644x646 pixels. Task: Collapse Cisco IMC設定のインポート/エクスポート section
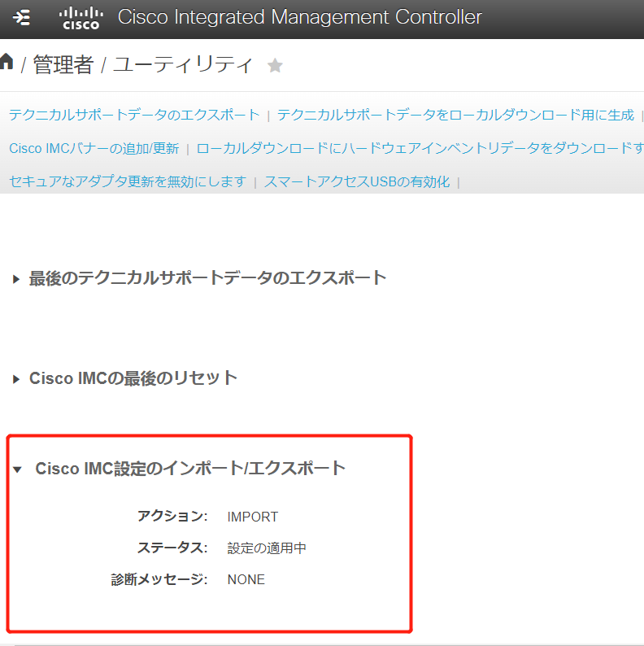pyautogui.click(x=17, y=469)
